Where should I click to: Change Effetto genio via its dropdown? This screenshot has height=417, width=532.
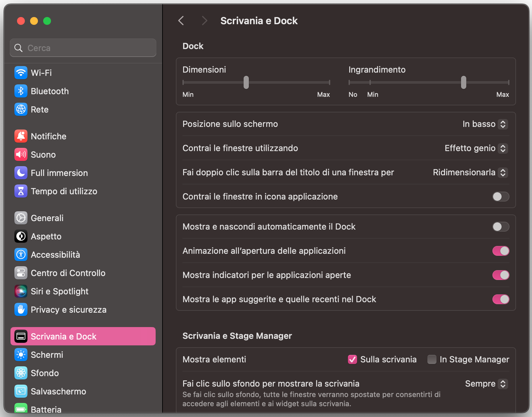pos(476,148)
